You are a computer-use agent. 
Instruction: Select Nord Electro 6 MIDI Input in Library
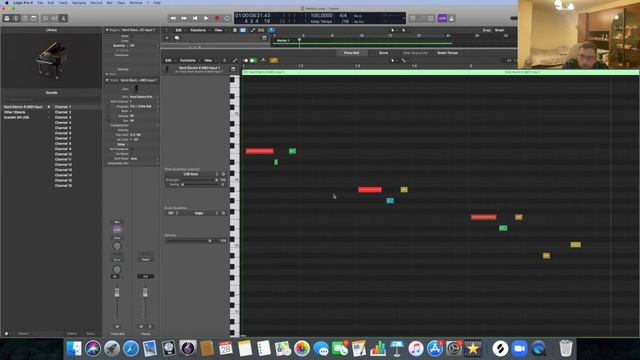(23, 107)
